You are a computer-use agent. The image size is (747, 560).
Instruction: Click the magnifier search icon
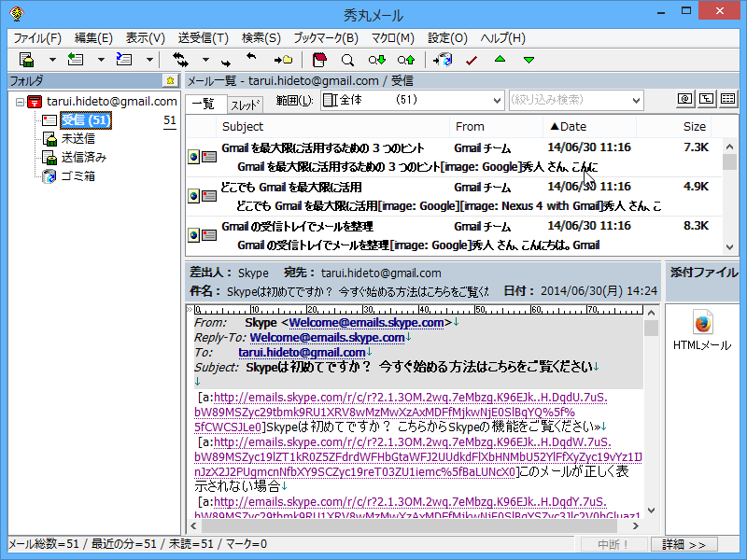pyautogui.click(x=347, y=60)
